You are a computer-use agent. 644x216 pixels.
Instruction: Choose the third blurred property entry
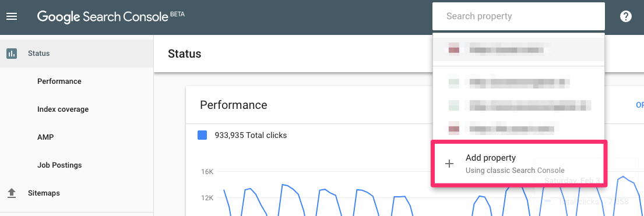(518, 105)
